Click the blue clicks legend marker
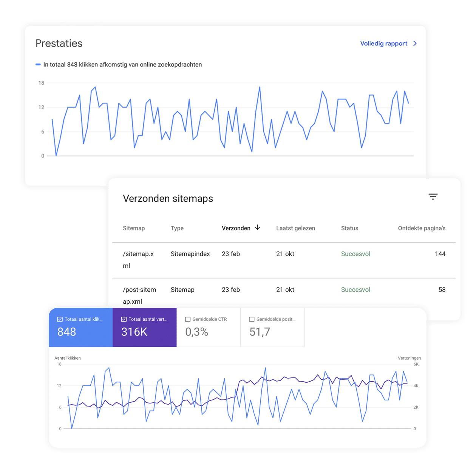Screen dimensions: 476x476 pos(38,65)
